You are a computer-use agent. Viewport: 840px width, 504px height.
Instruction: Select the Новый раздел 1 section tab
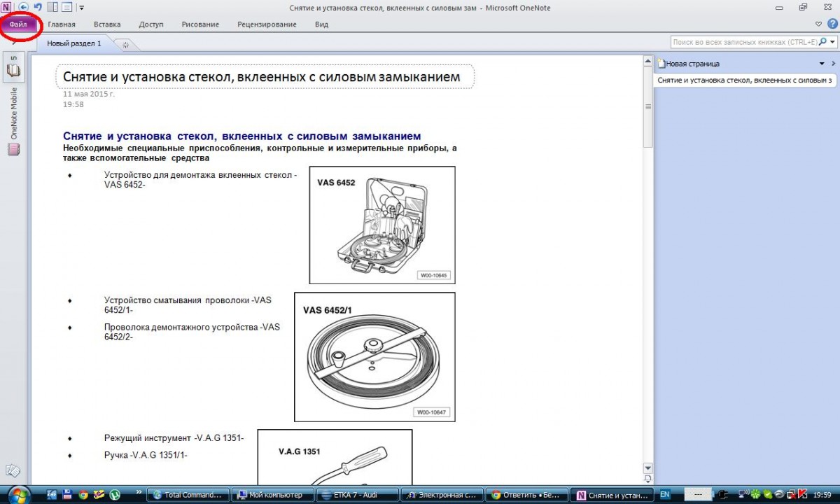[74, 43]
